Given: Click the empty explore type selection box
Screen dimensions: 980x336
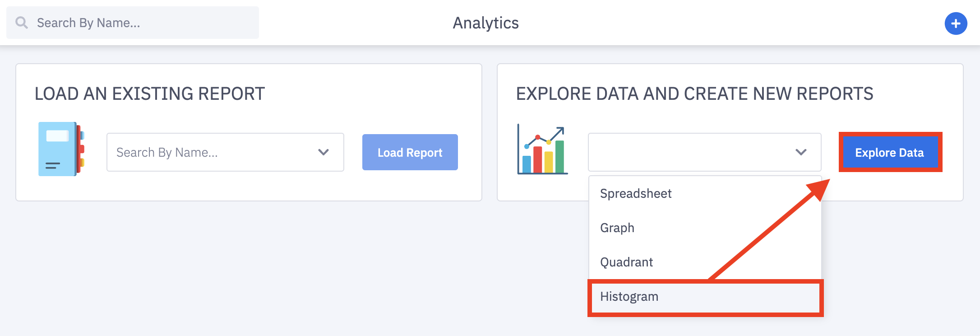Looking at the screenshot, I should (704, 152).
